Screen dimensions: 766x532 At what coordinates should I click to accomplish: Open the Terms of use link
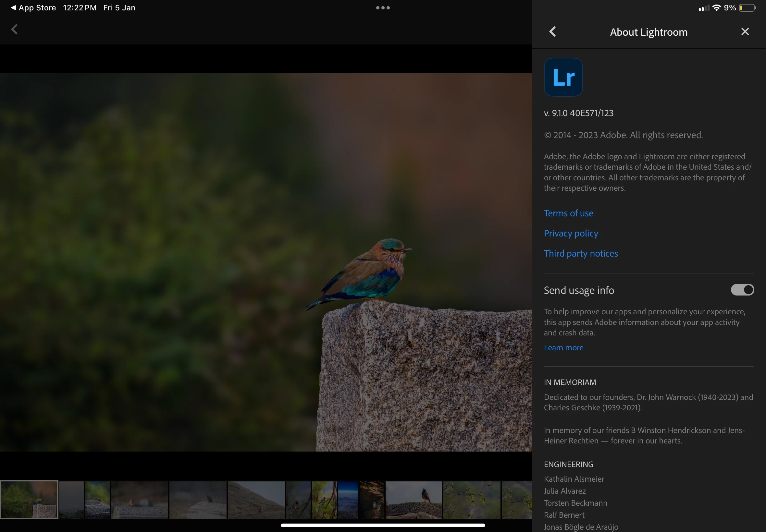[568, 213]
